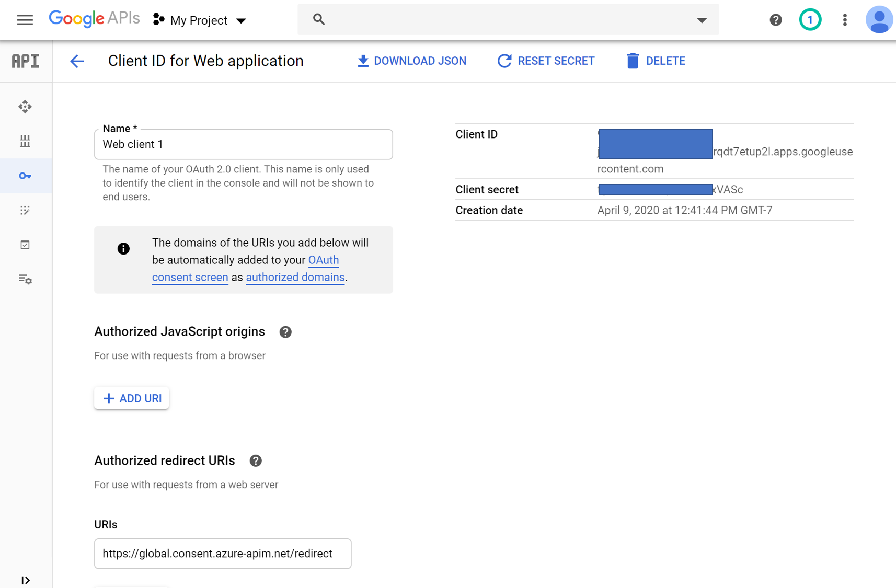Click DOWNLOAD JSON for the client
Viewport: 896px width, 588px height.
(412, 61)
